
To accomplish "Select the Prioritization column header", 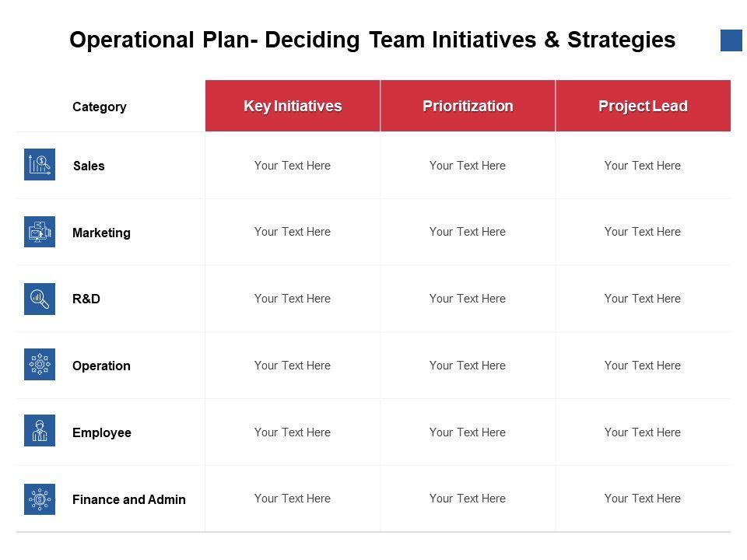I will 468,106.
